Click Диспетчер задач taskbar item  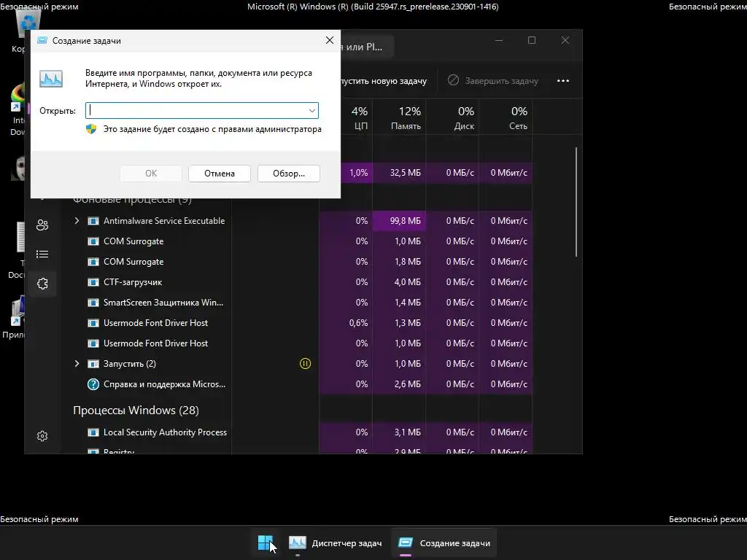[336, 542]
